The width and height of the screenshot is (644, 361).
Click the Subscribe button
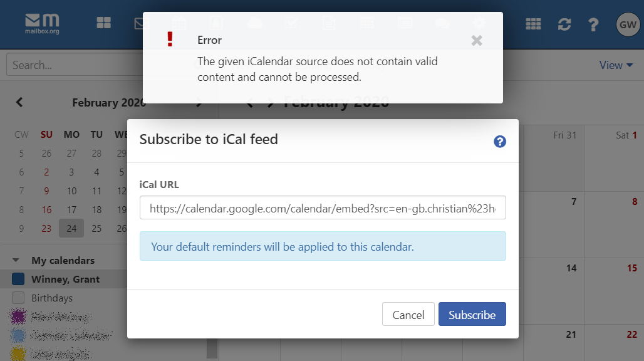(472, 315)
